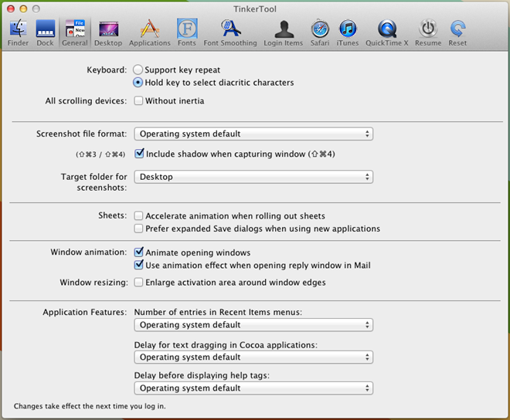Click the yellow minimize window button
Viewport: 510px width, 420px height.
(23, 8)
